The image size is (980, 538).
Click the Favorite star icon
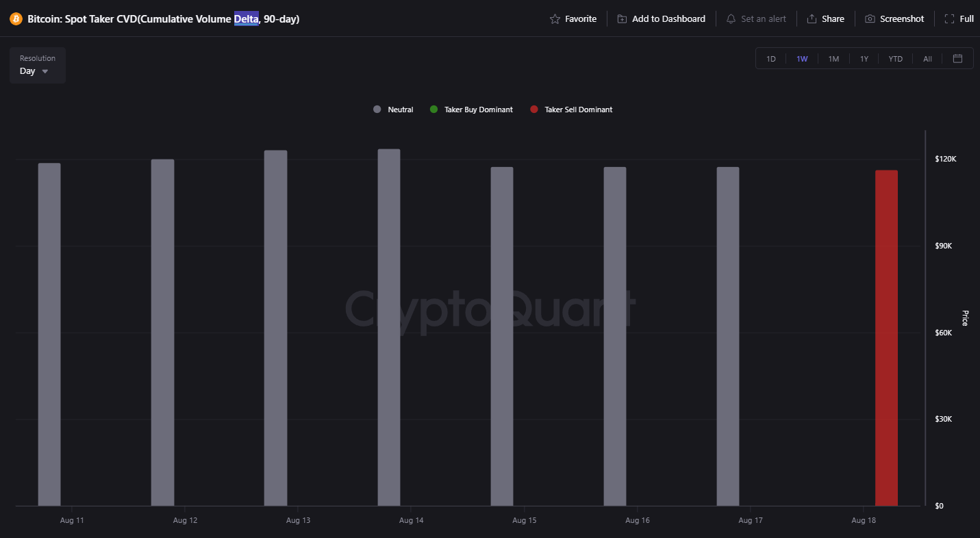click(555, 19)
